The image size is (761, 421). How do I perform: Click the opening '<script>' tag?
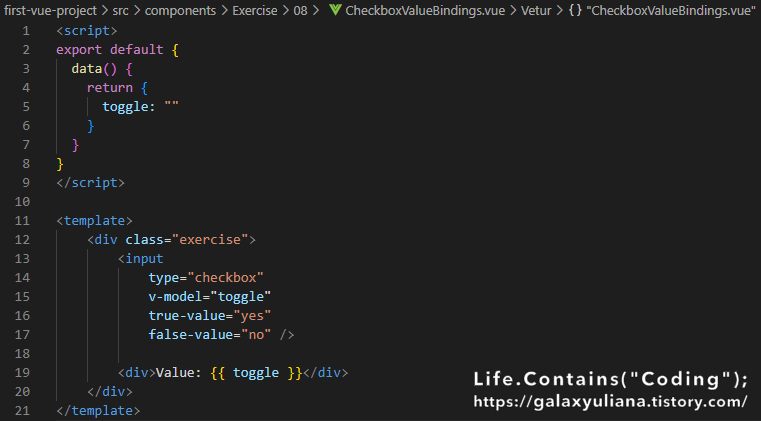[x=86, y=31]
